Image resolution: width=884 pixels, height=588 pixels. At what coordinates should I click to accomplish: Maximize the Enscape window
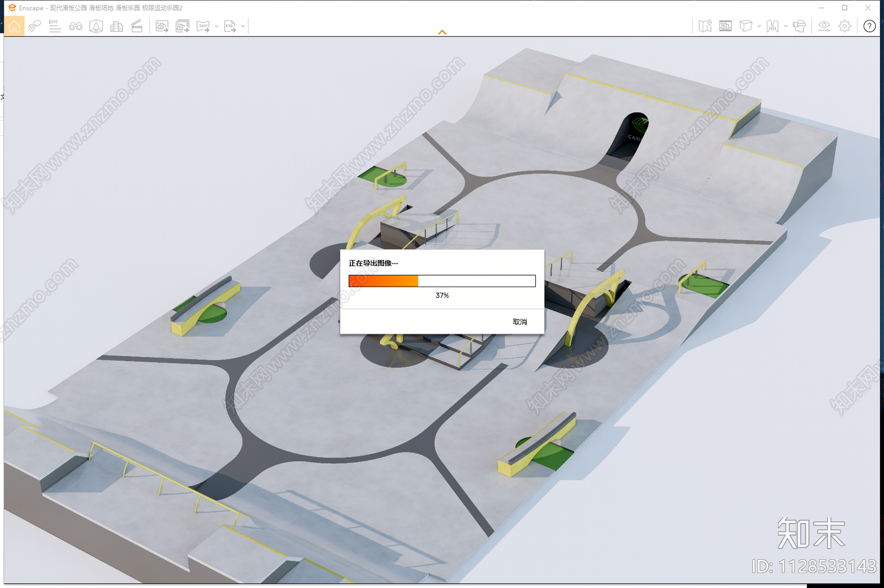(x=845, y=8)
